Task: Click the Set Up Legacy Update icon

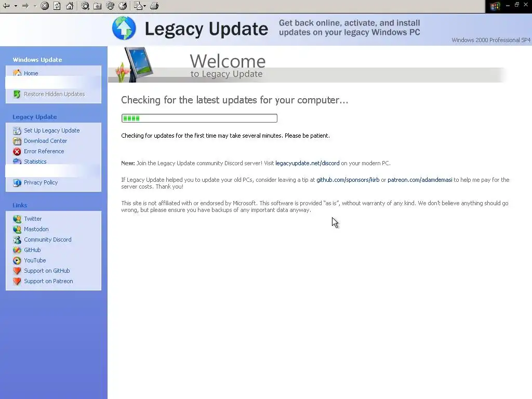Action: [x=17, y=130]
